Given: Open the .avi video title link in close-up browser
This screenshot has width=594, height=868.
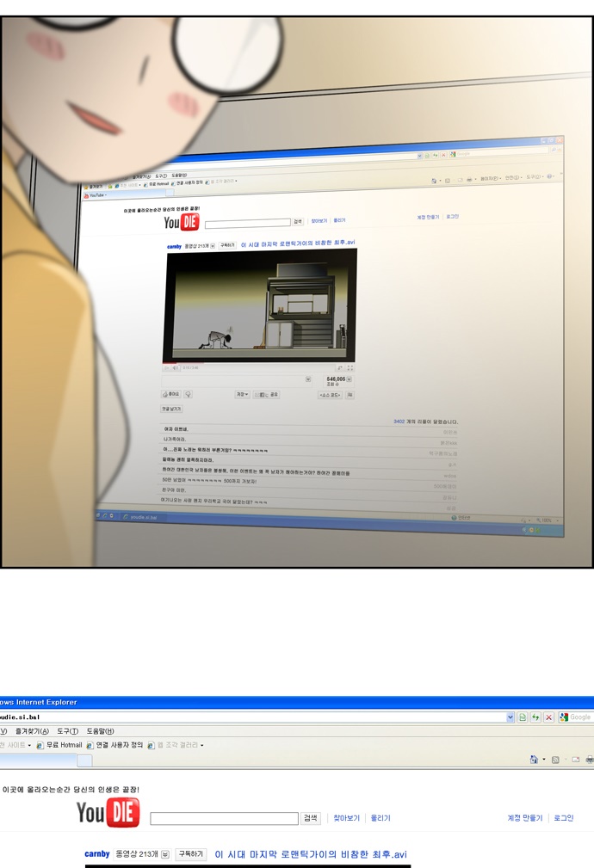Looking at the screenshot, I should (311, 854).
